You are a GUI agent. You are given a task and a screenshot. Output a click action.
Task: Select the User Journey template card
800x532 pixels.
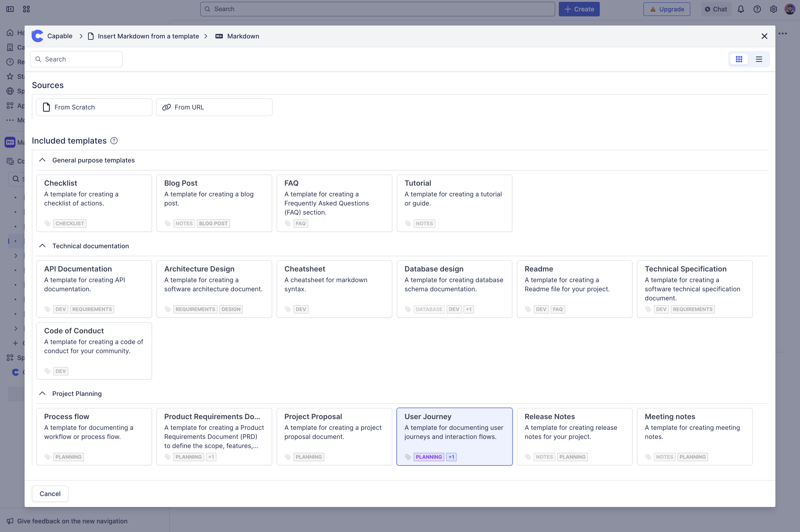pyautogui.click(x=454, y=437)
